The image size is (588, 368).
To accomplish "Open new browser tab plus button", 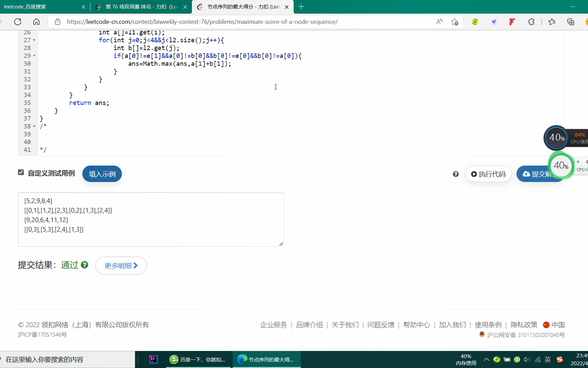I will coord(301,7).
